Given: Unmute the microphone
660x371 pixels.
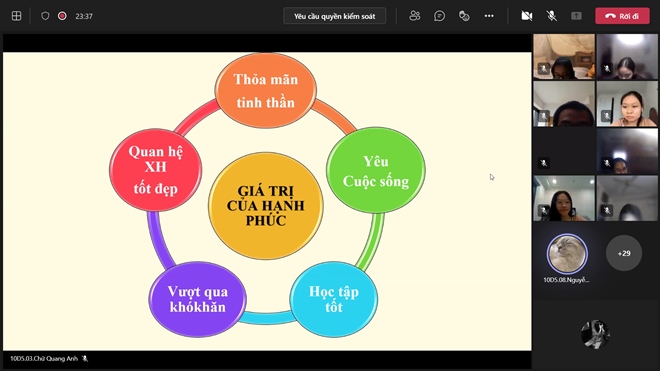Looking at the screenshot, I should click(x=551, y=16).
